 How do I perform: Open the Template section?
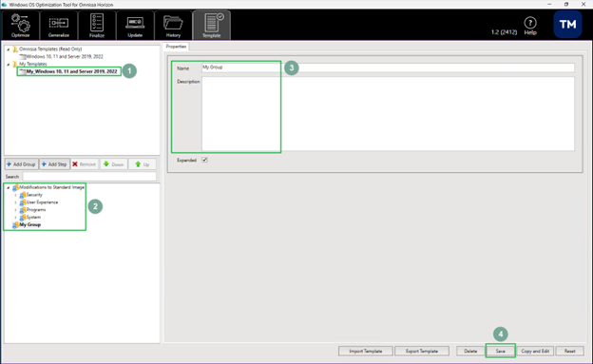[x=211, y=25]
